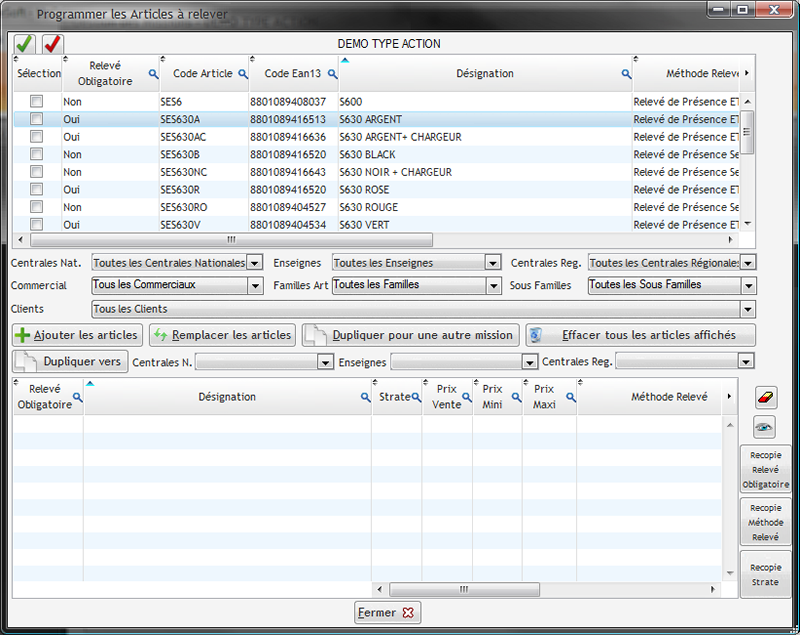
Task: Click the red checkmark deselect icon
Action: (x=52, y=44)
